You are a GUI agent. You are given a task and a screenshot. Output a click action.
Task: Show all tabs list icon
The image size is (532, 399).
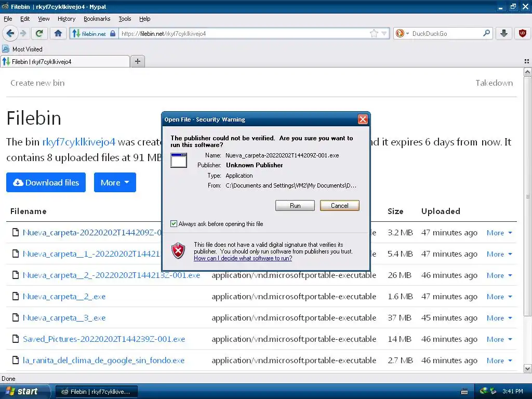pos(527,61)
